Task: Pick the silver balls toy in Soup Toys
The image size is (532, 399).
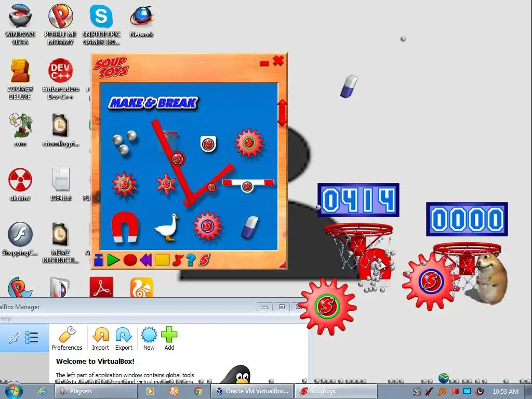Action: [124, 142]
